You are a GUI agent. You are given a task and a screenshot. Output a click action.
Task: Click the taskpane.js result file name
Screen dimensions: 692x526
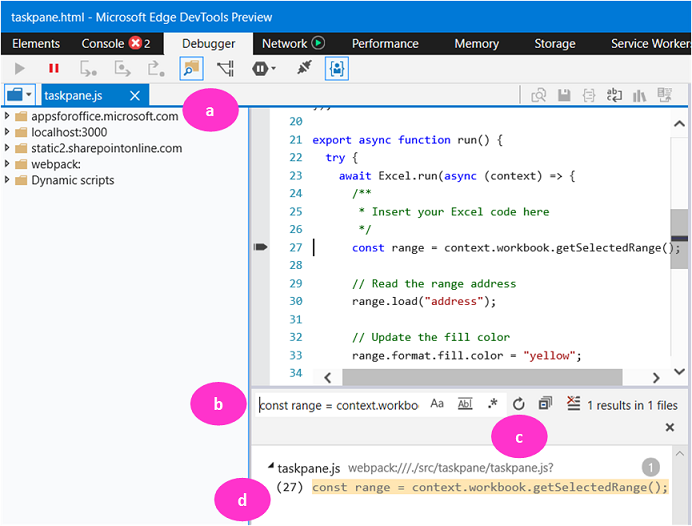pyautogui.click(x=308, y=468)
